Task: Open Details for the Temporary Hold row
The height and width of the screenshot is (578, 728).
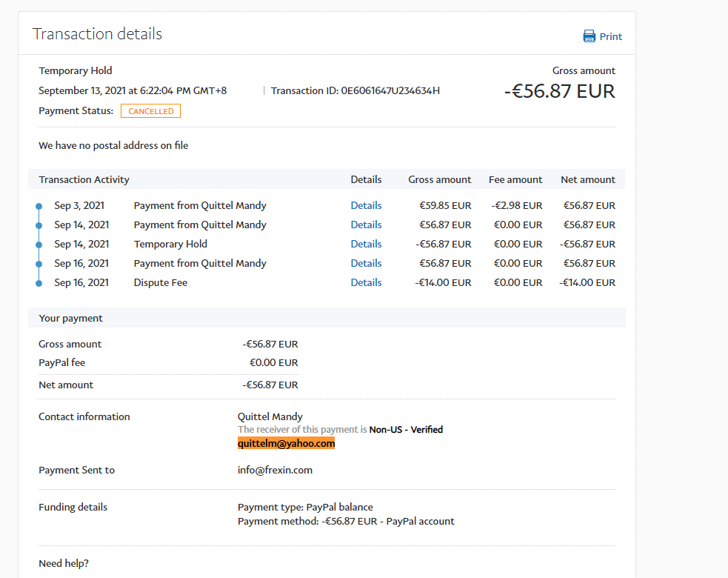Action: point(366,244)
